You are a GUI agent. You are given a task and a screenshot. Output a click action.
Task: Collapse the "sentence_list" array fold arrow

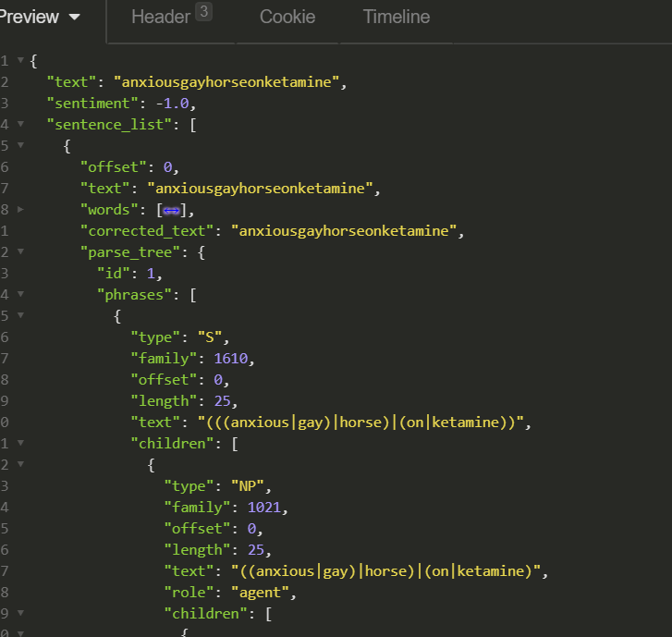20,125
